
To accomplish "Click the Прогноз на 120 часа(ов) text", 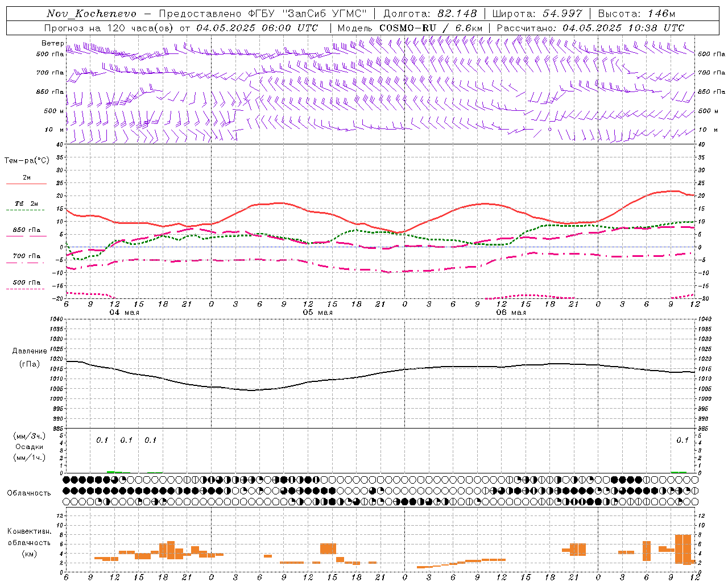I will 110,28.
